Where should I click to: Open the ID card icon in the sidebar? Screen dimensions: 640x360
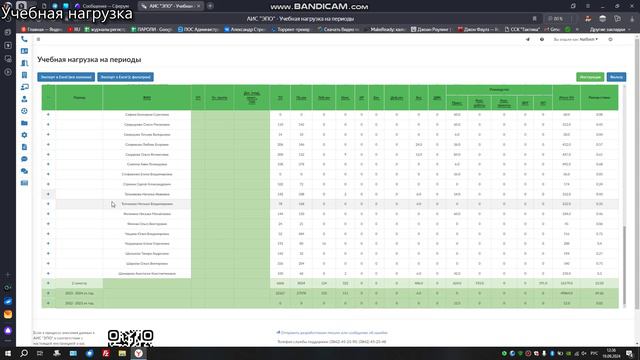click(x=24, y=51)
